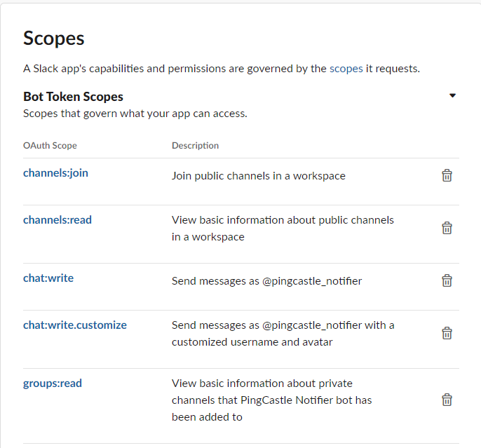Image resolution: width=481 pixels, height=448 pixels.
Task: Visit the groups:read scope link
Action: (53, 383)
